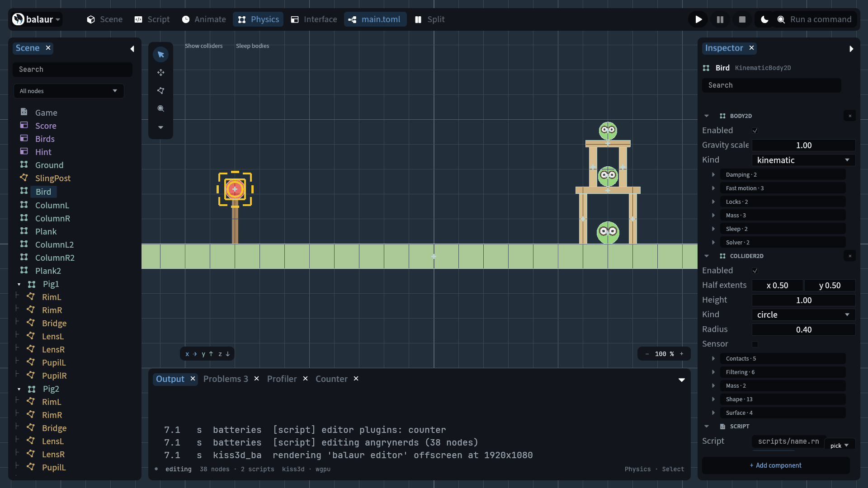Expand Inspector panel arrow
The width and height of the screenshot is (868, 488).
[851, 49]
